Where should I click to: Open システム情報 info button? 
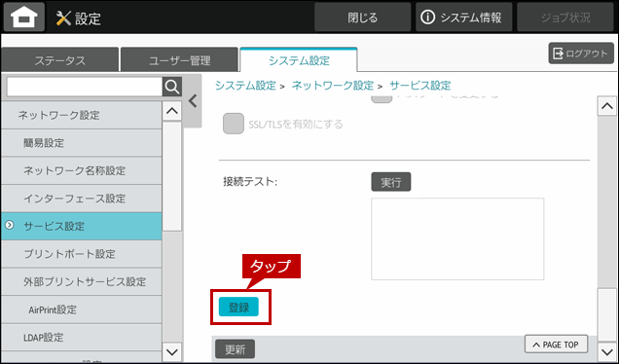pyautogui.click(x=463, y=18)
